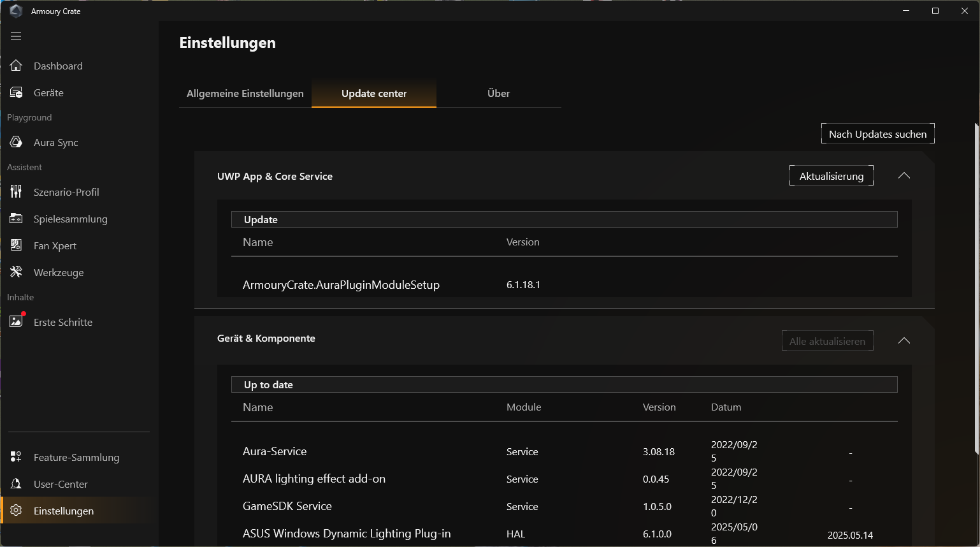
Task: Click Nach Updates suchen button
Action: pos(877,134)
